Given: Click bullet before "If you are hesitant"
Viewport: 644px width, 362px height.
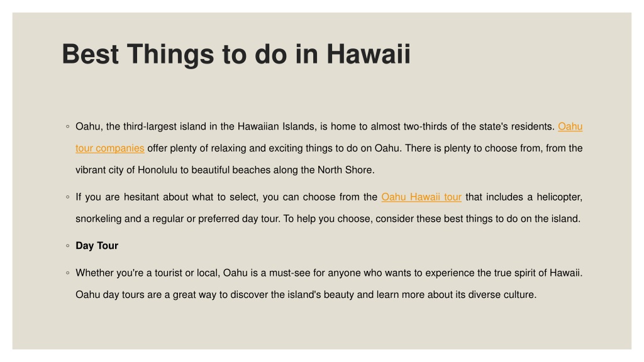Looking at the screenshot, I should [x=68, y=197].
